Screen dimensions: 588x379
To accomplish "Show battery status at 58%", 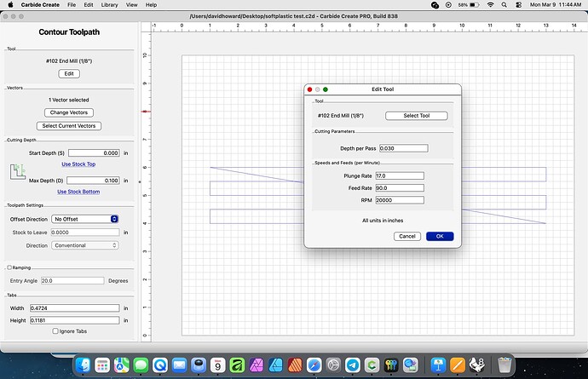I will point(469,5).
